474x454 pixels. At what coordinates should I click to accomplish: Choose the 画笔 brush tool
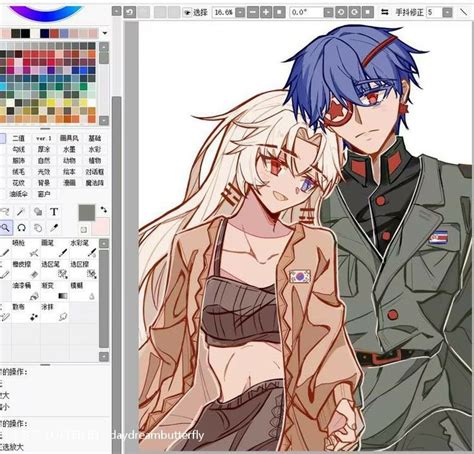55,248
